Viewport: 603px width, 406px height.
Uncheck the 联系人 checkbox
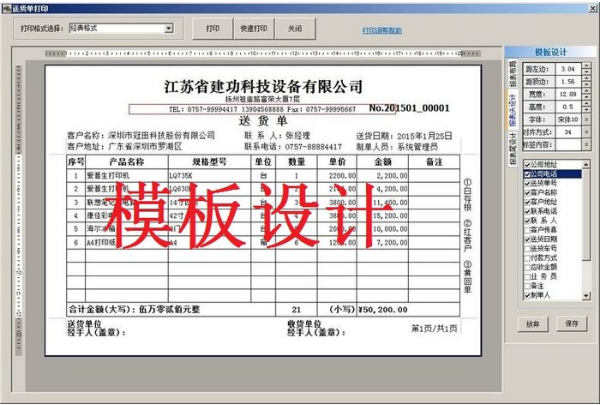[x=528, y=221]
